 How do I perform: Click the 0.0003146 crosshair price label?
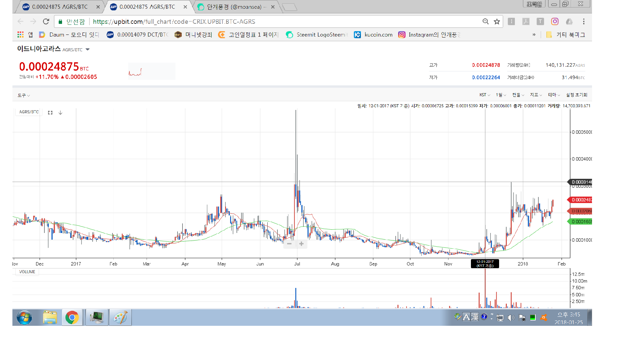[x=580, y=182]
